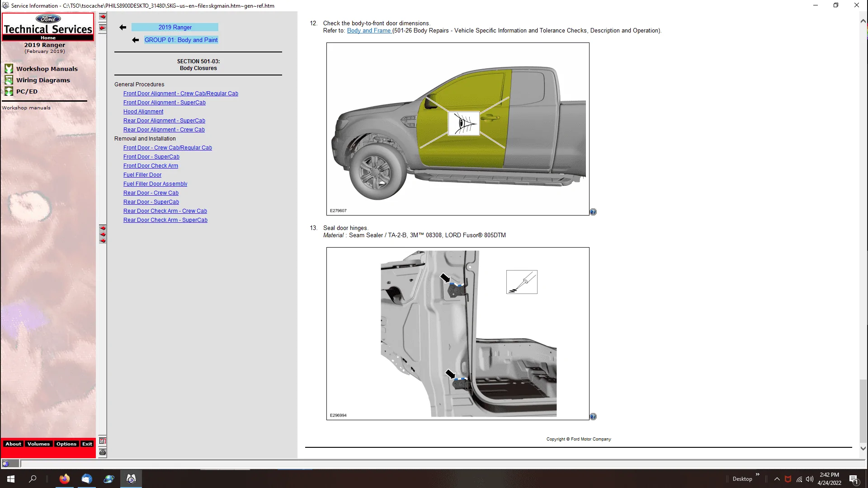
Task: Click the 'Removal and Installation' heading text
Action: point(145,139)
